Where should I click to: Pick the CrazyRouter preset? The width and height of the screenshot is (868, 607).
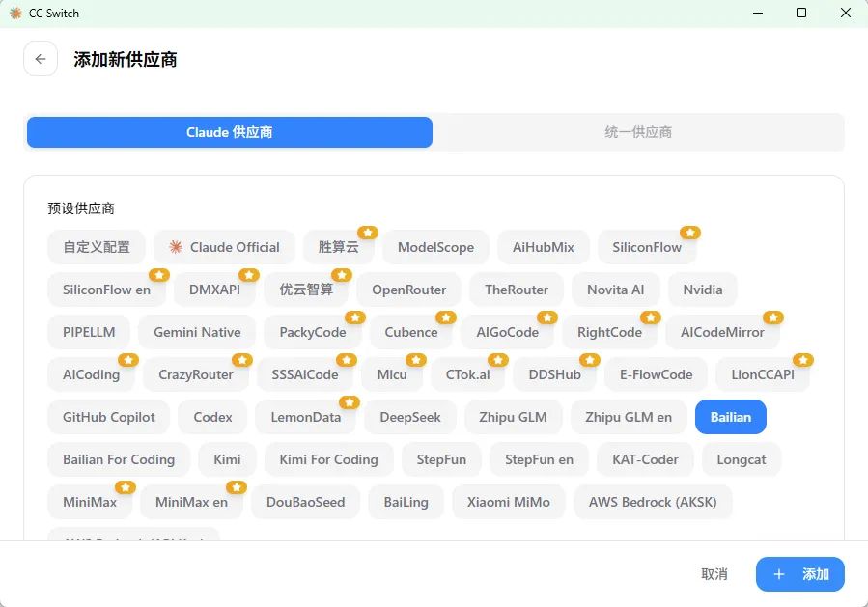pos(196,375)
